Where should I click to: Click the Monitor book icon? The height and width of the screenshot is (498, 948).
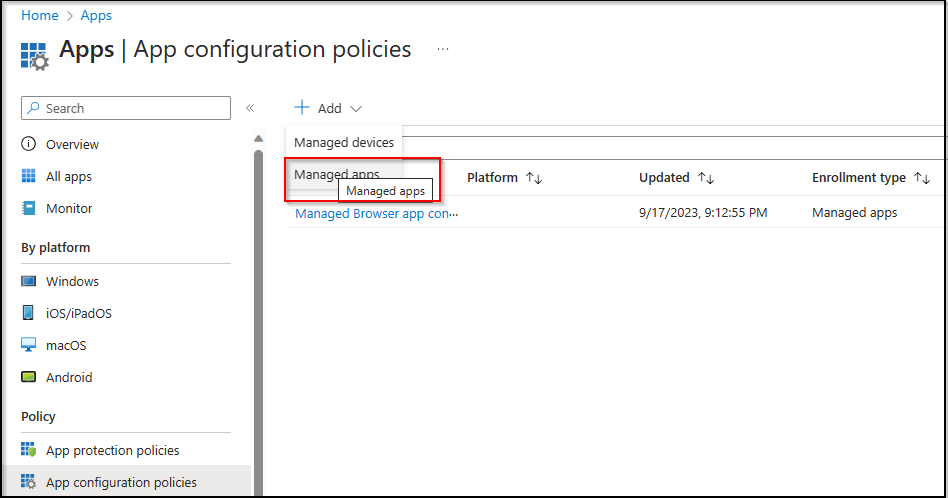tap(29, 208)
